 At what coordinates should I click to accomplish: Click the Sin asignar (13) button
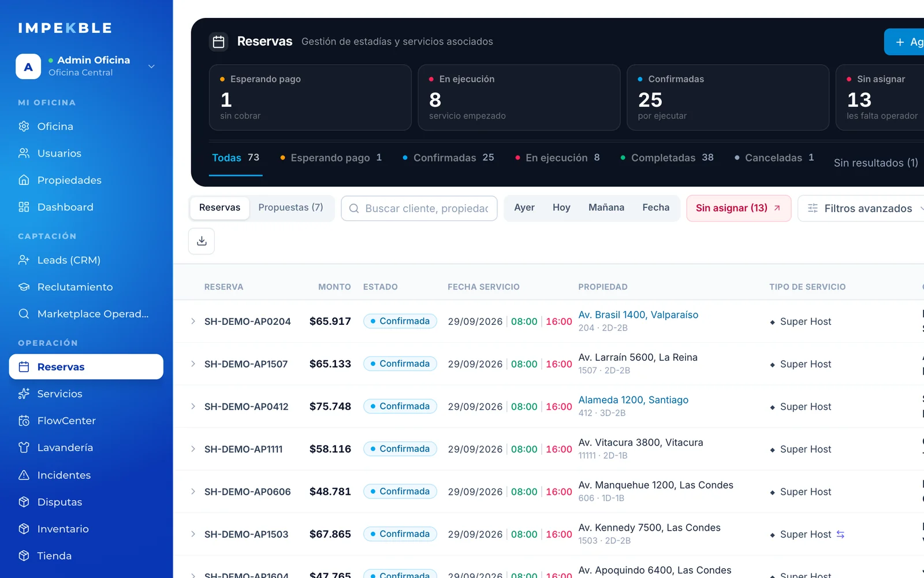(739, 208)
